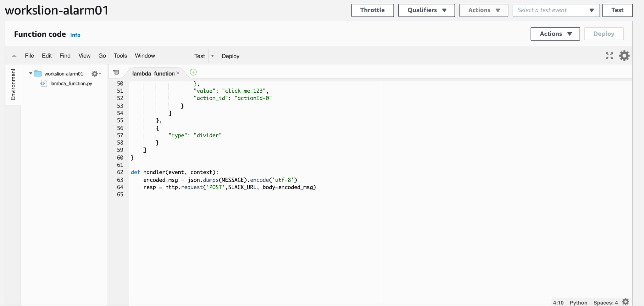Open the Tools menu
Image resolution: width=644 pixels, height=306 pixels.
(x=120, y=56)
